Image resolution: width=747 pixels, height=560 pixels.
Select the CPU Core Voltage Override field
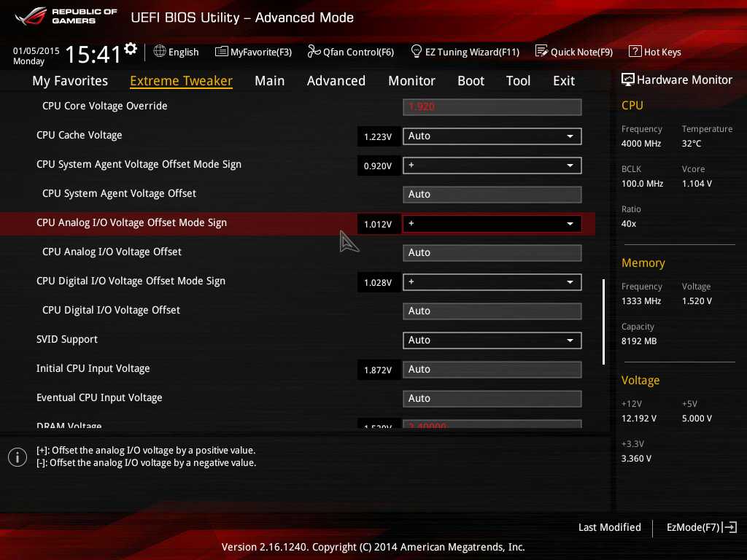492,107
